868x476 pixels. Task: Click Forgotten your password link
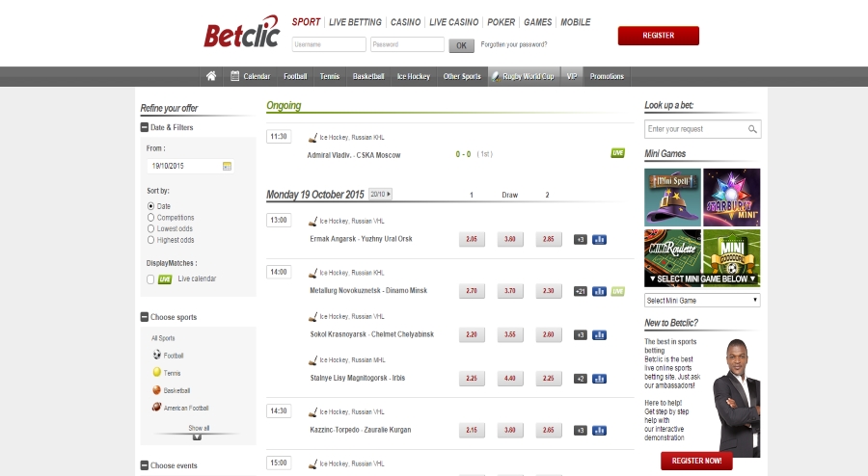[514, 44]
